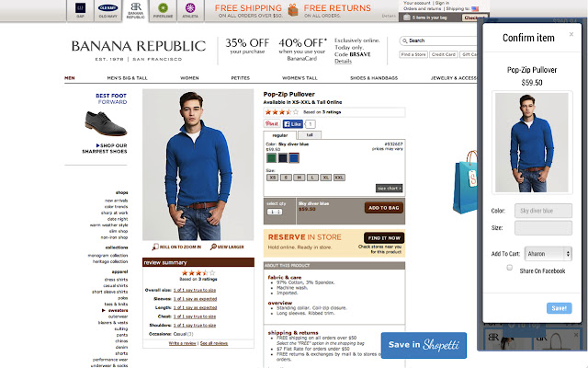Open the dress shirts sidebar link
This screenshot has width=588, height=368.
click(x=117, y=280)
